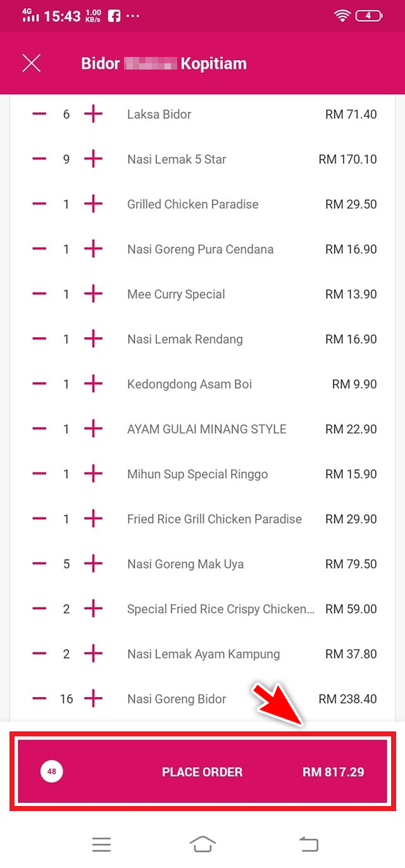Viewport: 405px width, 868px height.
Task: Add one more Kedongdong Asam Boi
Action: (93, 384)
